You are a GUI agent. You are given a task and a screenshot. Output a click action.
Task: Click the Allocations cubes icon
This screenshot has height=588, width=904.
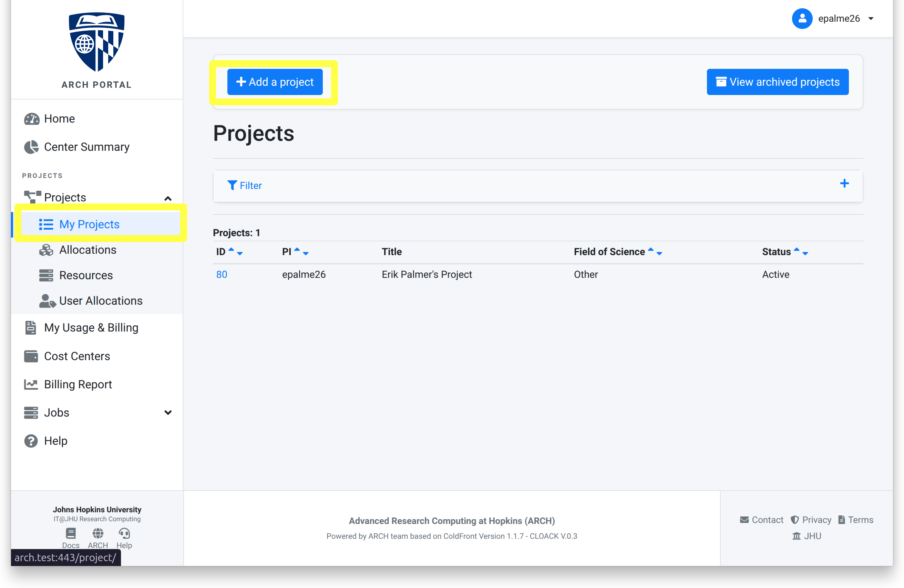click(46, 250)
